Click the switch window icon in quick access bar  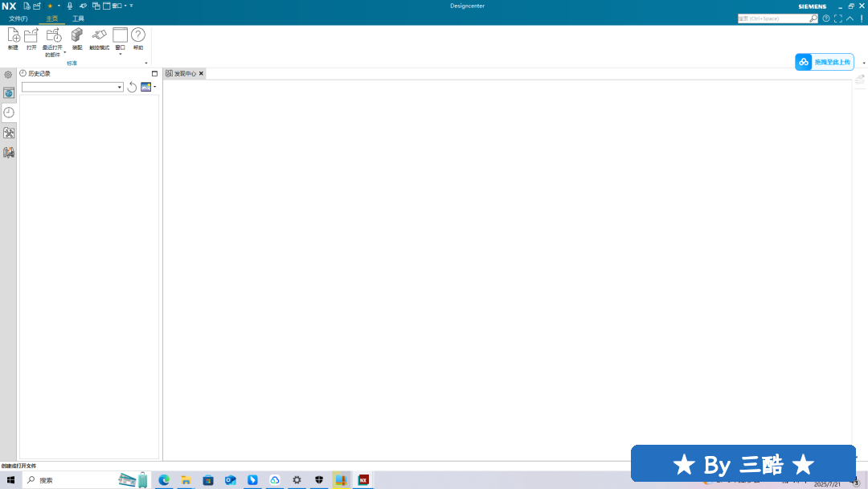[96, 6]
